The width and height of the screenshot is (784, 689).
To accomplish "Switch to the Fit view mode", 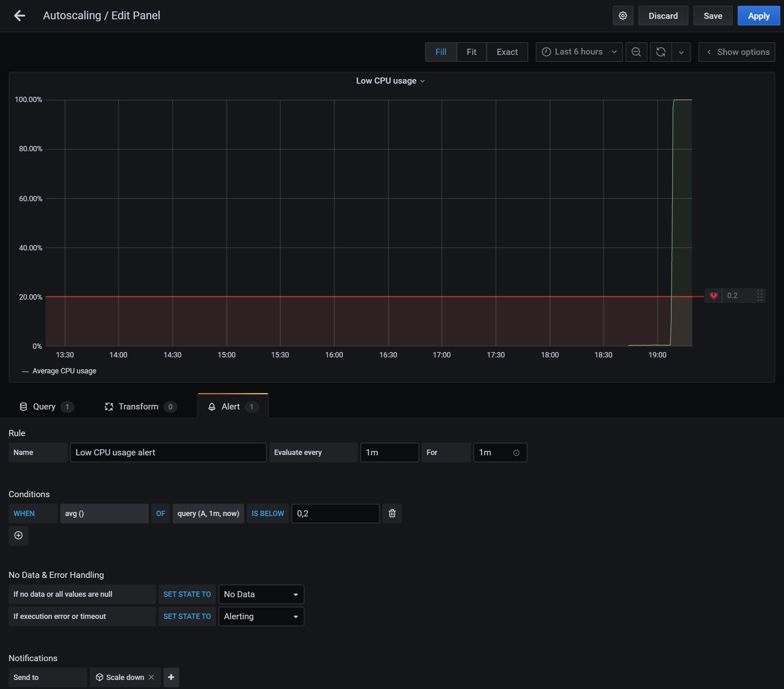I will (471, 52).
